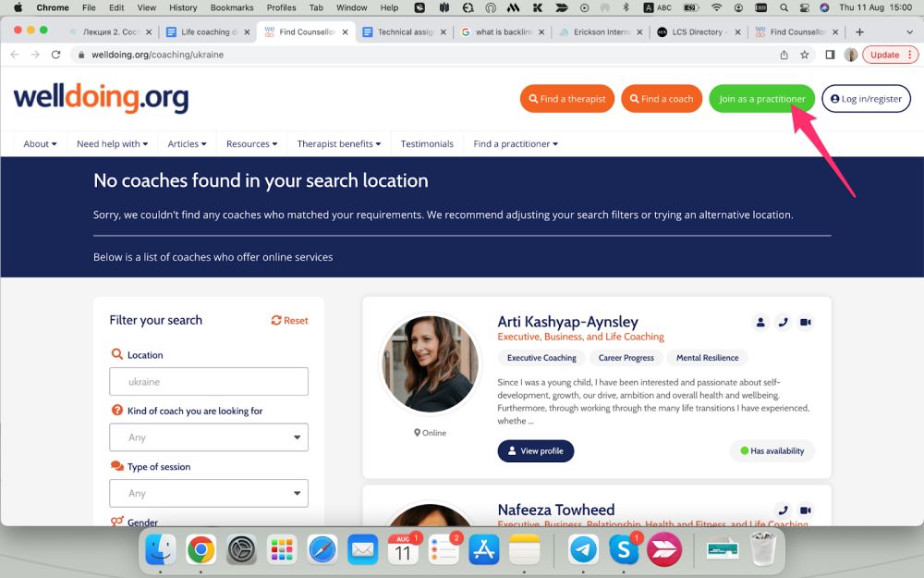Click the Chrome Update button
The width and height of the screenshot is (924, 578).
pyautogui.click(x=890, y=55)
